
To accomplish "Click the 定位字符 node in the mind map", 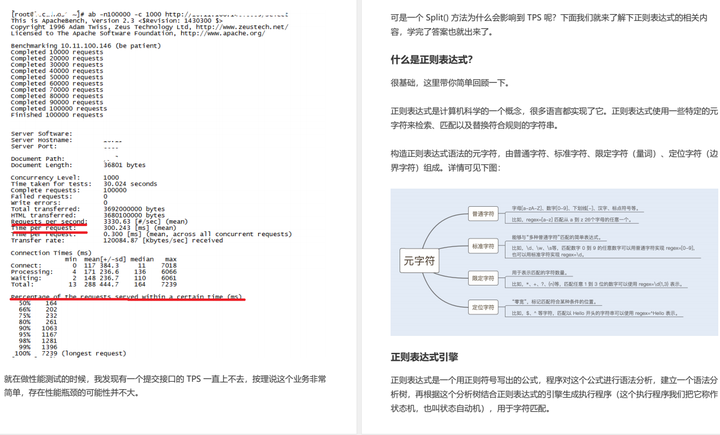I will click(x=483, y=307).
